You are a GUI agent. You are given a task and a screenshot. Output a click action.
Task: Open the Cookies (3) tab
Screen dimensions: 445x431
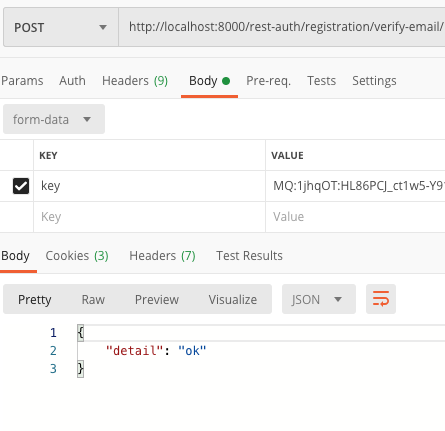(x=77, y=256)
